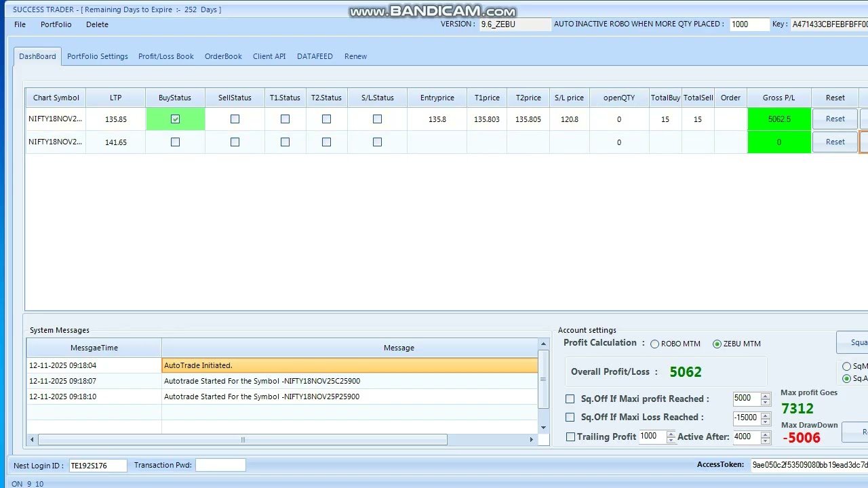868x488 pixels.
Task: Check SellStatus for the first symbol row
Action: (x=234, y=119)
